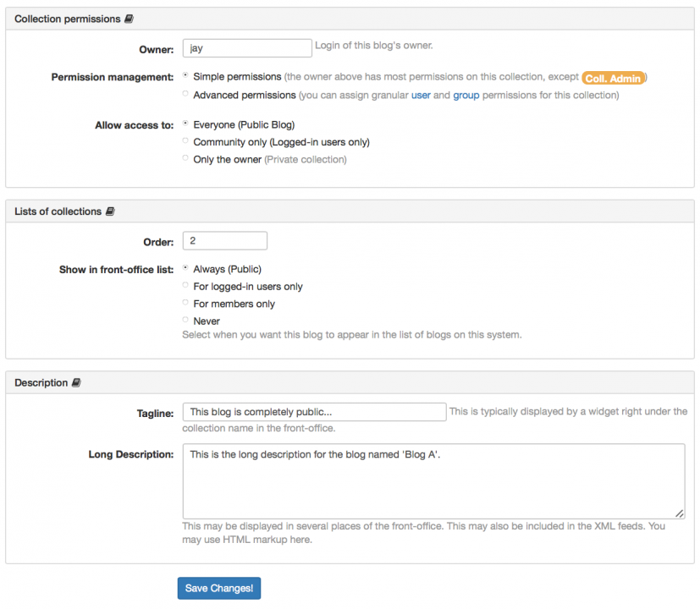The image size is (700, 609).
Task: Click the Save Changes! button
Action: click(x=219, y=588)
